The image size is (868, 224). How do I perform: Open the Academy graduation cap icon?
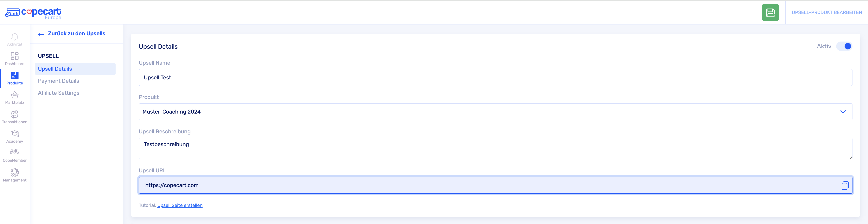click(x=15, y=134)
